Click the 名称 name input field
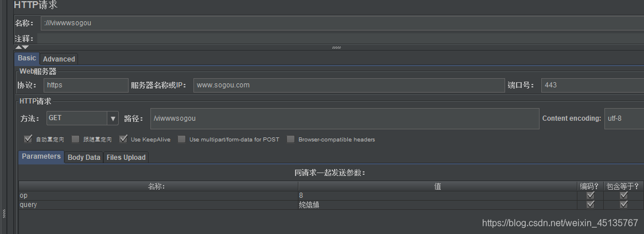Viewport: 644px width, 234px height. 342,23
